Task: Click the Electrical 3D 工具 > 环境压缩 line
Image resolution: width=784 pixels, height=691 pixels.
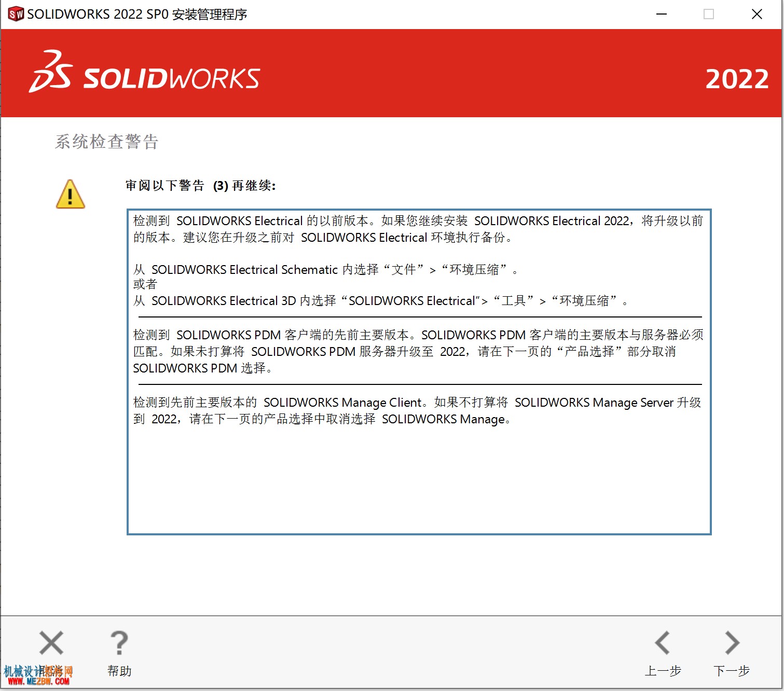Action: click(380, 300)
